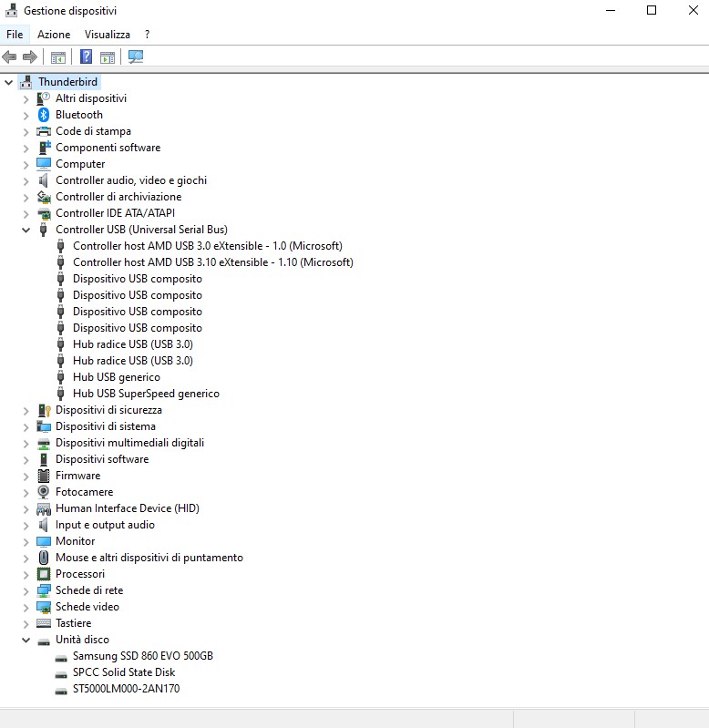The image size is (709, 728).
Task: Select the ST5000LM000-2AN170 disk entry
Action: coord(126,689)
